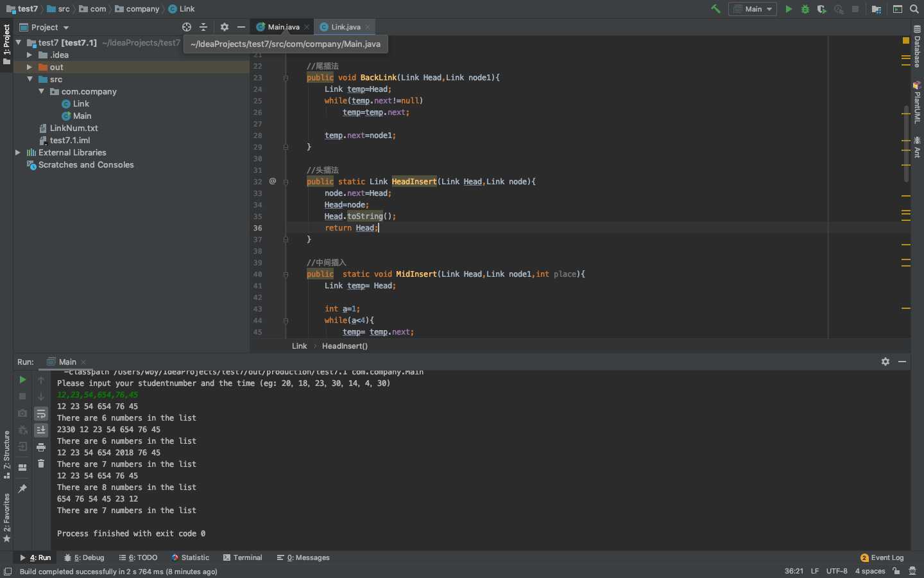Screen dimensions: 924x578
Task: Collapse All icon in Project panel header
Action: (x=203, y=27)
